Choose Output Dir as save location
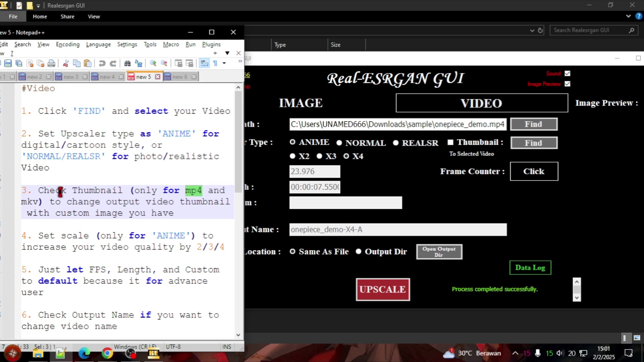 [x=359, y=251]
